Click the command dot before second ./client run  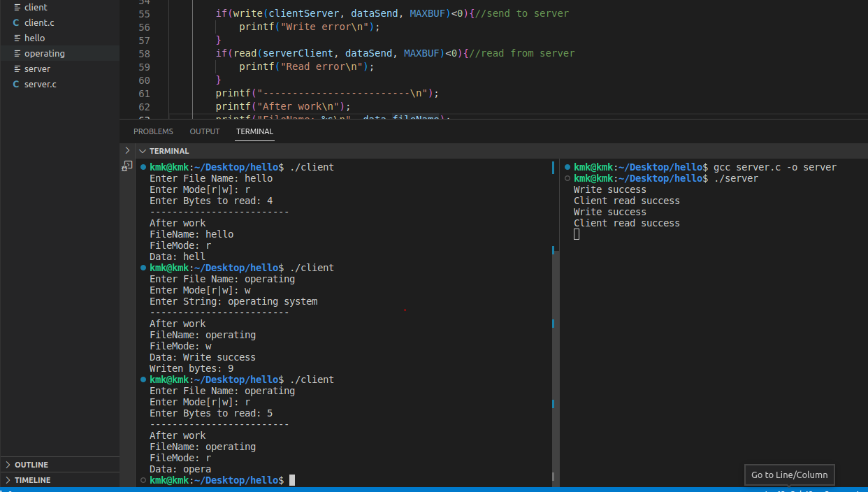(143, 268)
